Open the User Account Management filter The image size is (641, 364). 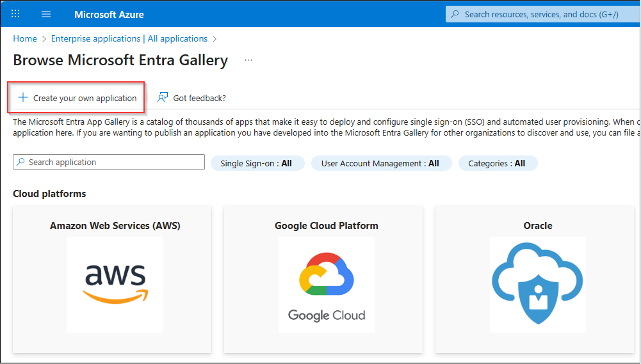tap(382, 163)
